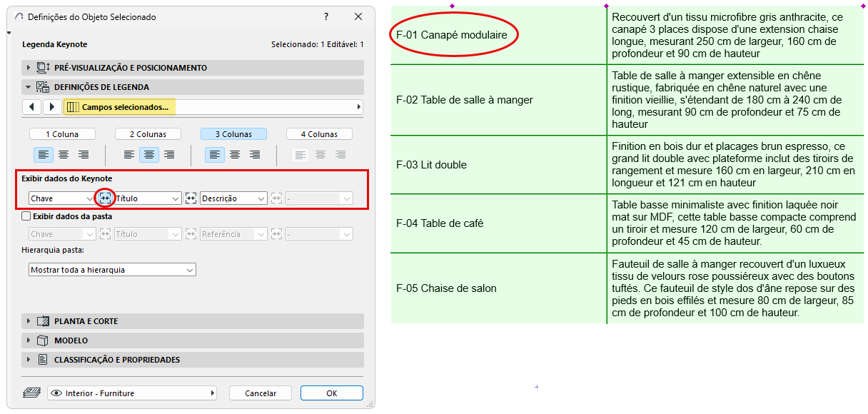This screenshot has width=868, height=414.
Task: Select 1 Coluna layout
Action: coord(62,134)
